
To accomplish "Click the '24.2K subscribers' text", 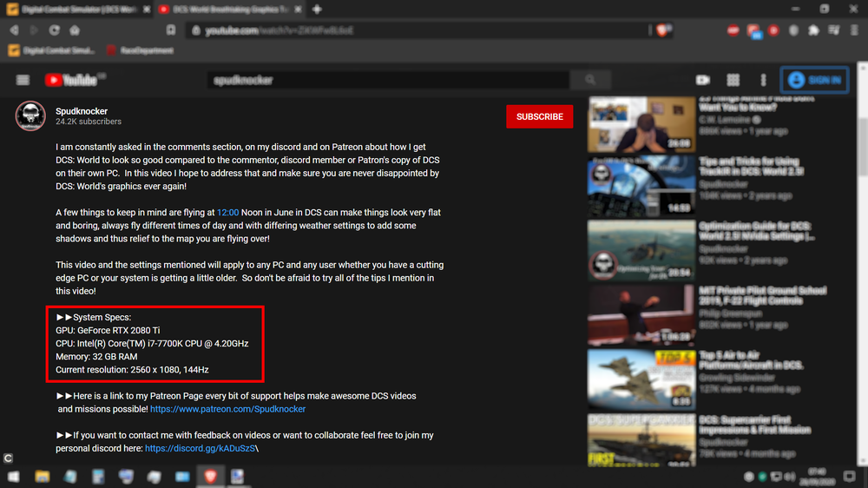I will tap(88, 122).
